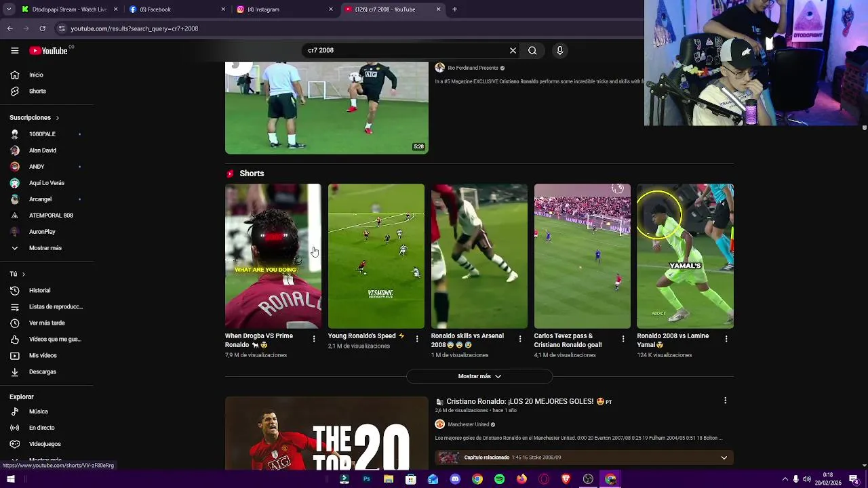The height and width of the screenshot is (488, 868).
Task: Switch to the Dtodopapi Stream browser tab
Action: [69, 9]
